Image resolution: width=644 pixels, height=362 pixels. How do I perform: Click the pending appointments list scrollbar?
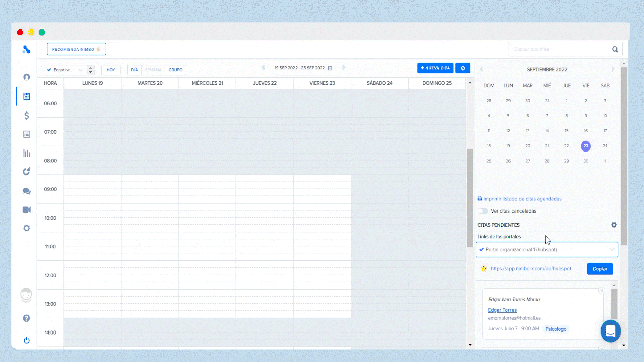(614, 303)
